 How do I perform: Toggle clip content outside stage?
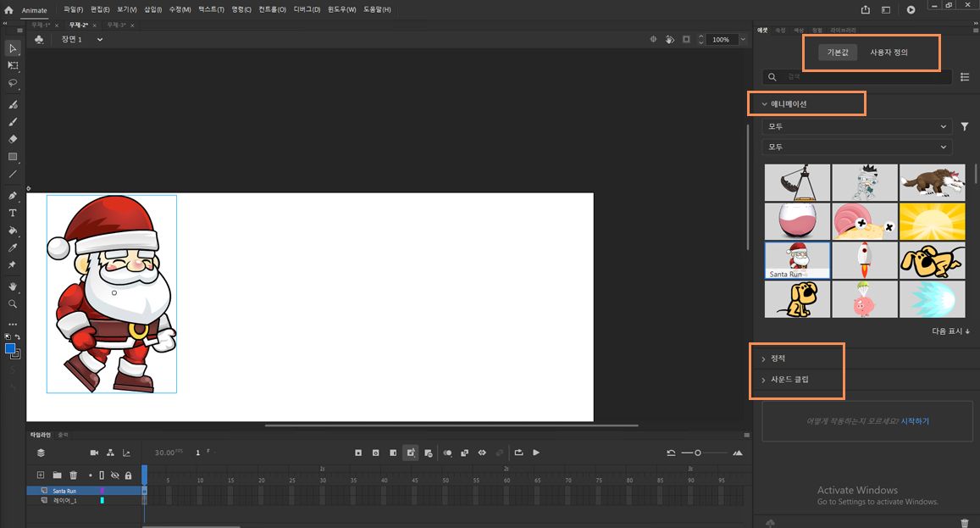coord(686,39)
